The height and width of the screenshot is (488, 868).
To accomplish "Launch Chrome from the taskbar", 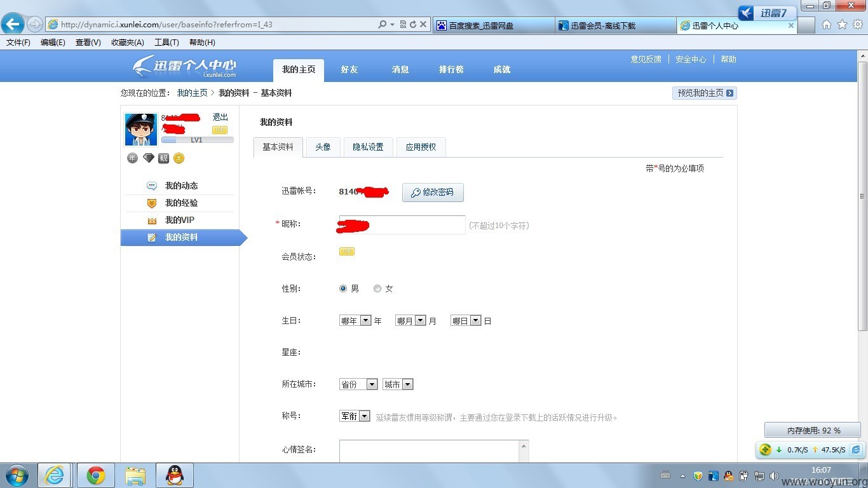I will [96, 475].
